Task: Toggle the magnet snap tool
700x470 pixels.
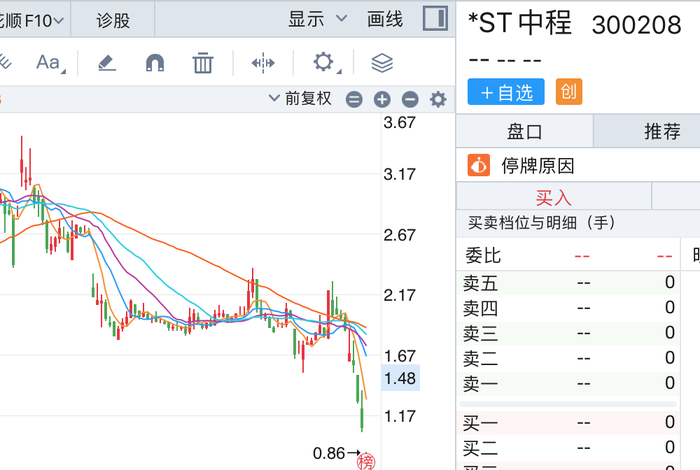Action: 155,63
